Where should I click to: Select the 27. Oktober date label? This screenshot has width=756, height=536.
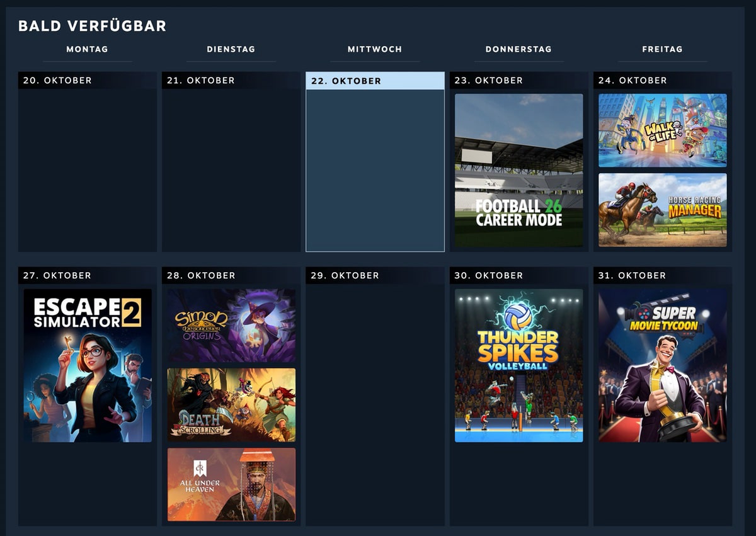pos(57,276)
